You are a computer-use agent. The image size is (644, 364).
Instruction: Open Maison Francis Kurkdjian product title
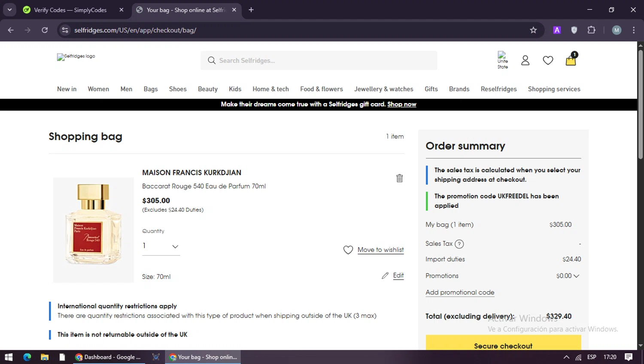click(191, 173)
